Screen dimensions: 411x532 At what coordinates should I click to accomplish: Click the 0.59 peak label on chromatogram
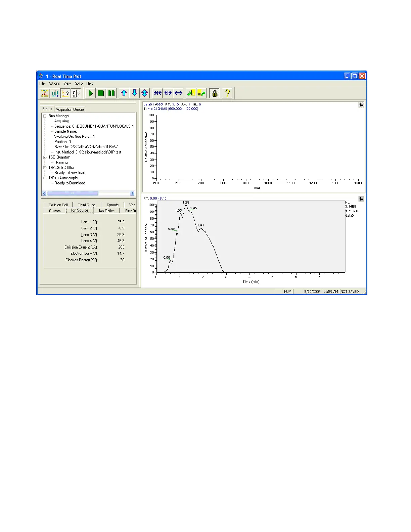167,258
